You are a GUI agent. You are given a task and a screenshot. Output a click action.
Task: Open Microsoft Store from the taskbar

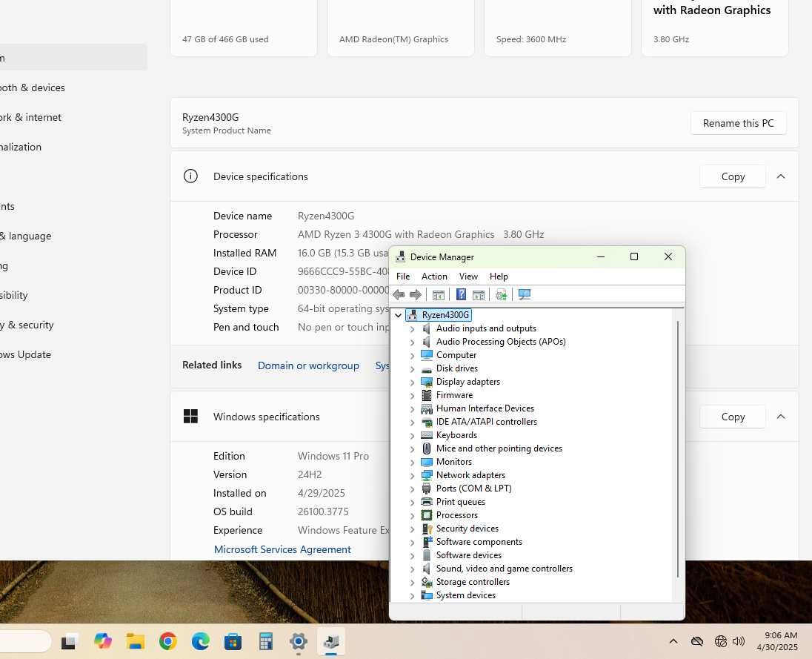[233, 642]
